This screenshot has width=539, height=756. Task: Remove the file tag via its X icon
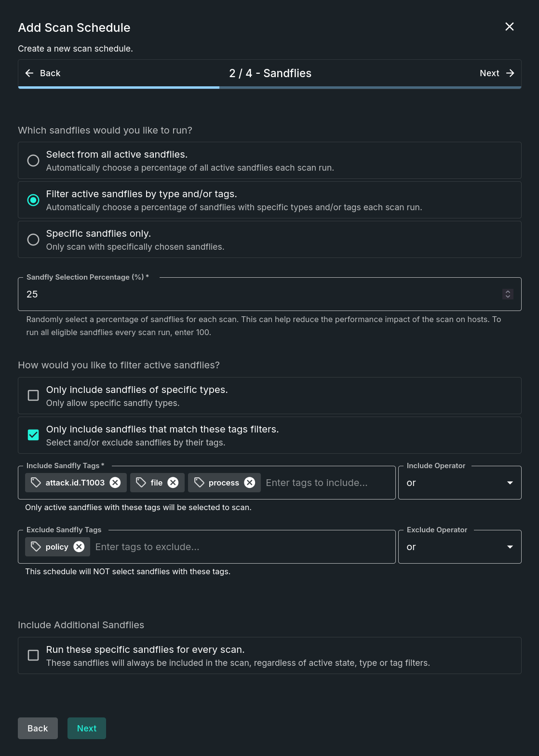coord(173,483)
